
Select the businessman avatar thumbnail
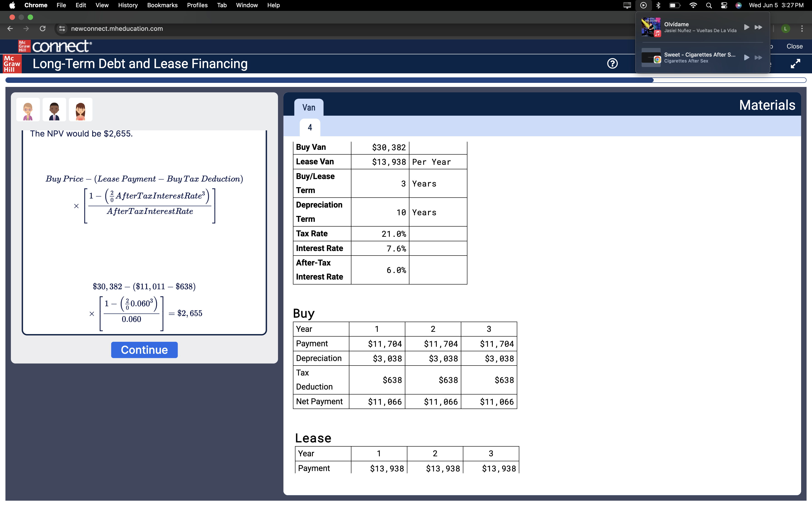point(54,109)
